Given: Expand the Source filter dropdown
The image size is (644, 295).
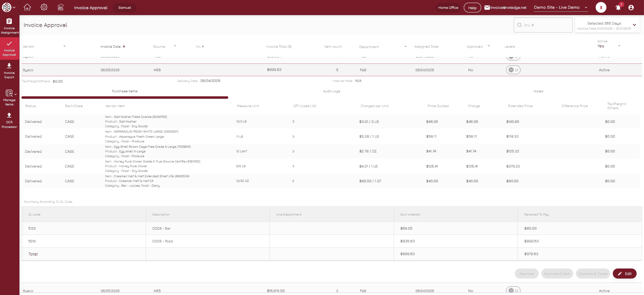Looking at the screenshot, I should tap(175, 46).
